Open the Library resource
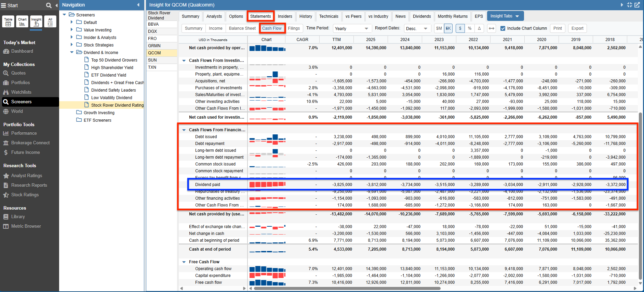 (x=18, y=217)
